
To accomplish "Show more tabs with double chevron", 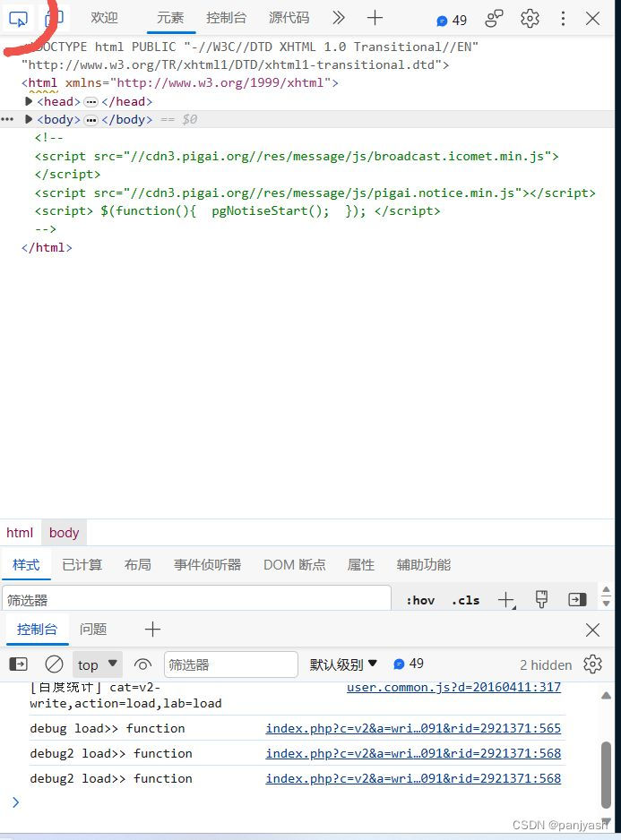I will (x=338, y=18).
